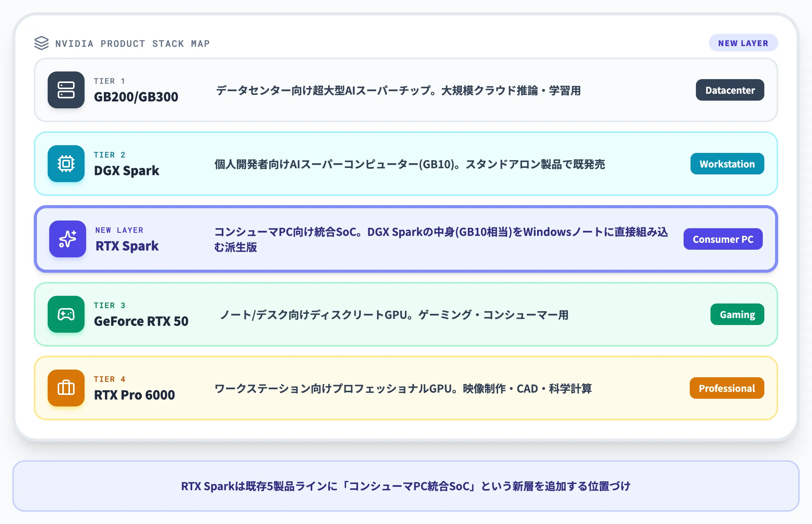
Task: Click the description starting ノート/デスク向けディスクリートGPU
Action: pyautogui.click(x=394, y=315)
